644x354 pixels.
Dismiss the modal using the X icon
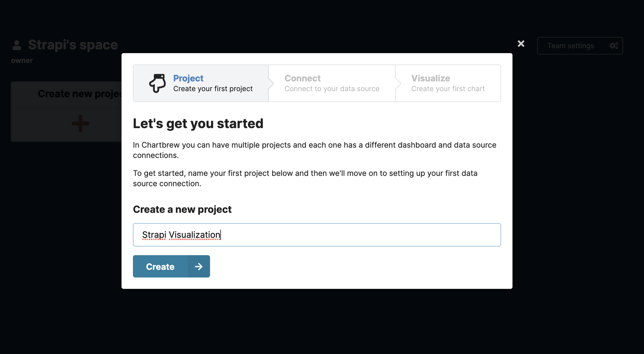tap(521, 43)
